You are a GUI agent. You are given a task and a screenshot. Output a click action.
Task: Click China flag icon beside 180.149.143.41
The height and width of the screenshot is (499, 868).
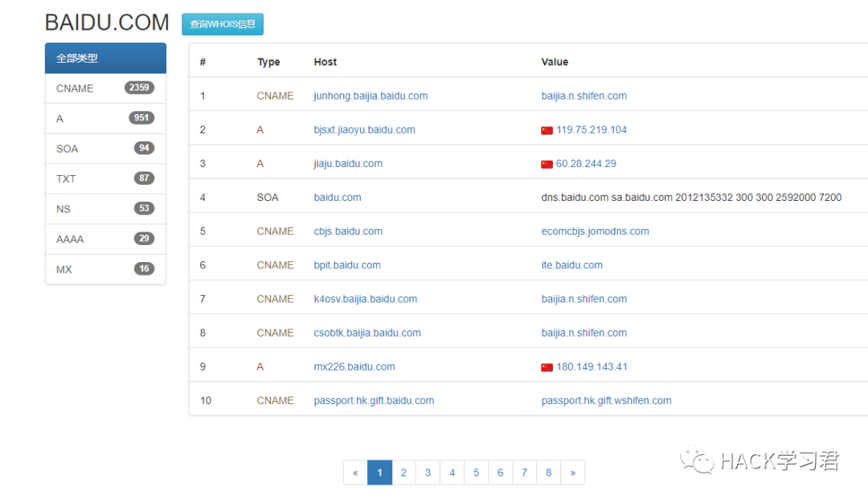point(547,367)
